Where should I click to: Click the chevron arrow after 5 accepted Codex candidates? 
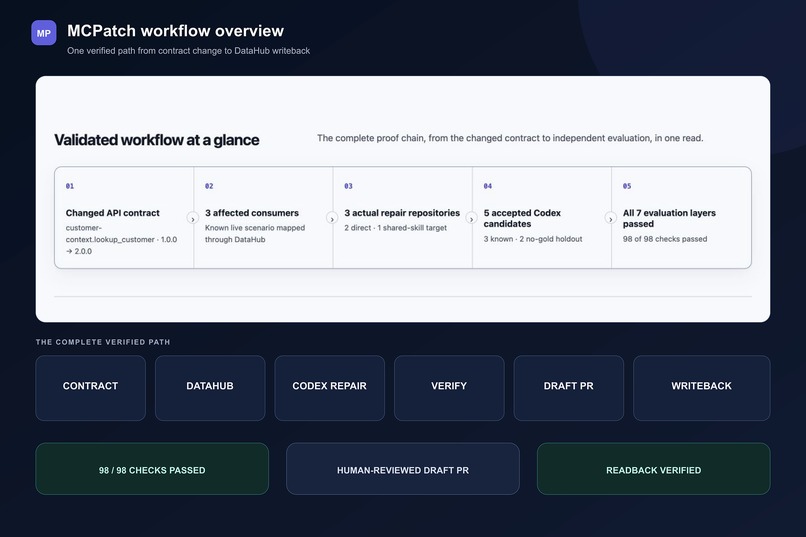pos(611,218)
